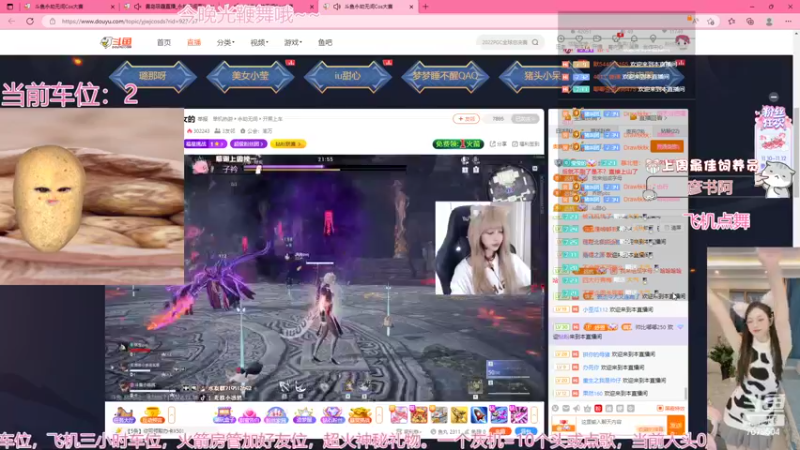800x450 pixels.
Task: Click the first gift icon 开黑大厅
Action: 124,415
